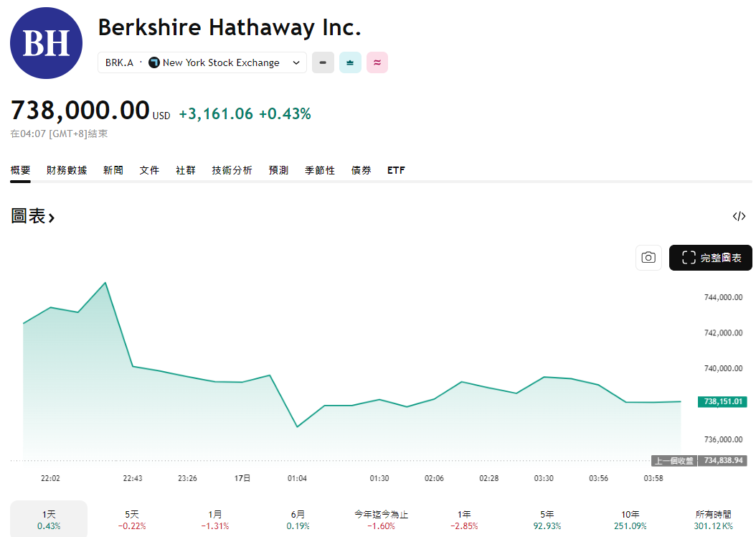This screenshot has width=756, height=537.
Task: Click the Berkshire Hathaway BH logo
Action: (x=46, y=44)
